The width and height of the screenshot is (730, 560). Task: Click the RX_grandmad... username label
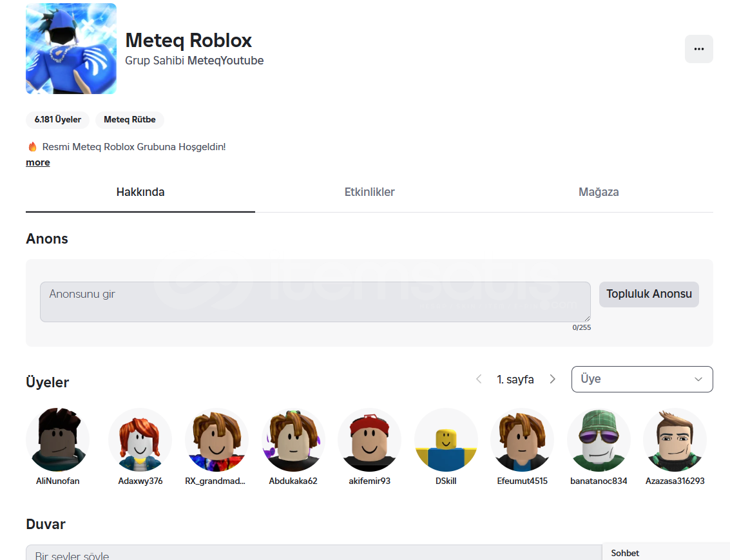(x=215, y=481)
